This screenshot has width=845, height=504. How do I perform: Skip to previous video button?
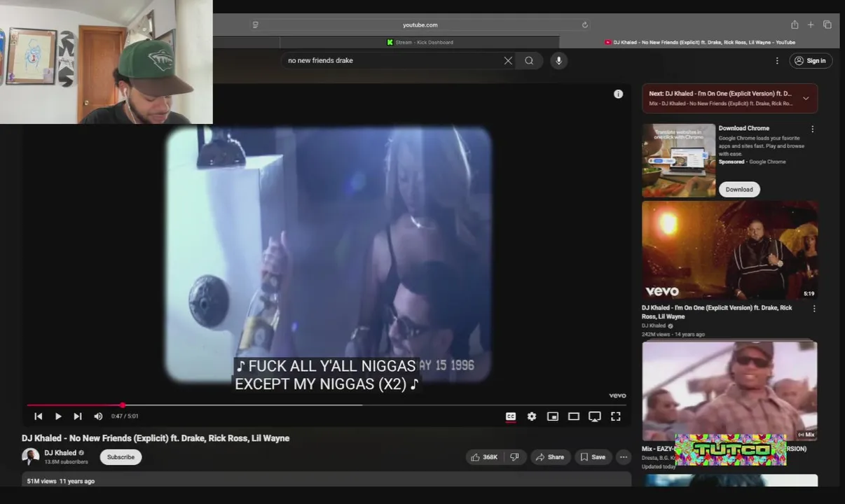(x=39, y=416)
